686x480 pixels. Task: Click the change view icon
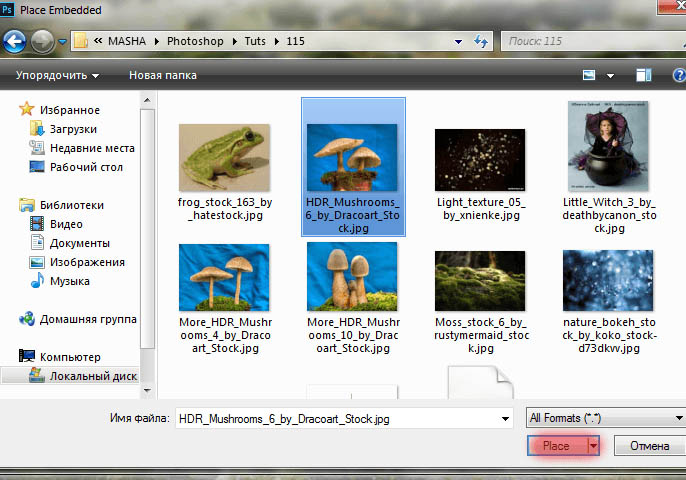coord(589,75)
